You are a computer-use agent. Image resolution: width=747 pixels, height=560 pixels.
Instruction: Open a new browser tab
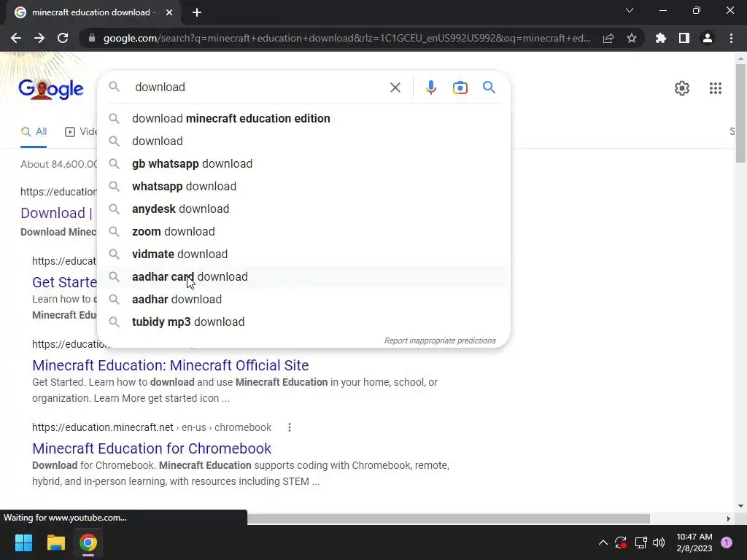click(197, 12)
